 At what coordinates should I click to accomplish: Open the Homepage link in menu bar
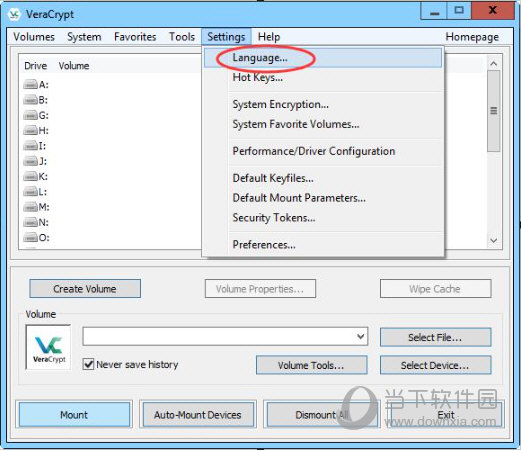click(472, 37)
